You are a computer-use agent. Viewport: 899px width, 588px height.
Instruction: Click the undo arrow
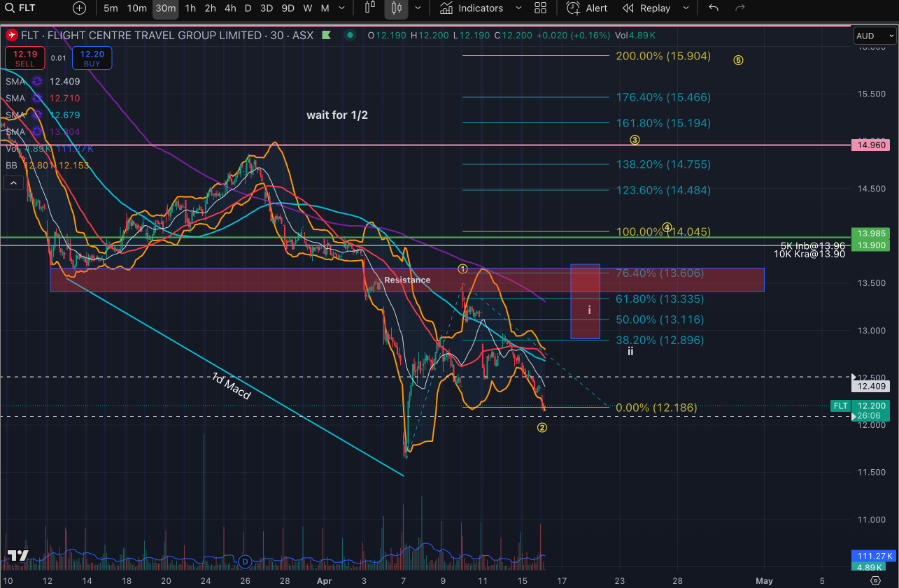pyautogui.click(x=714, y=8)
